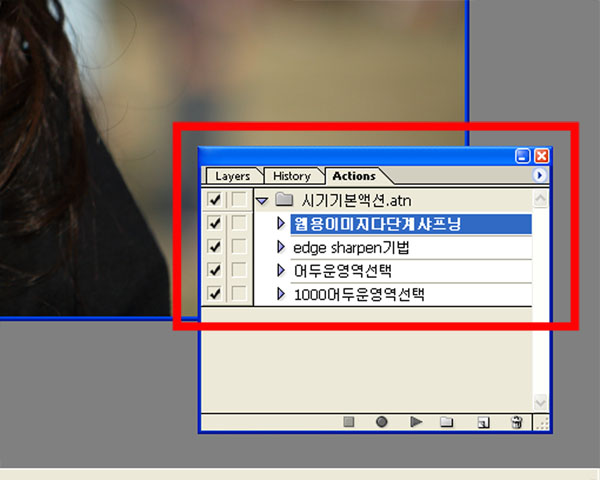Create a new action set folder
The height and width of the screenshot is (480, 600).
(x=446, y=422)
